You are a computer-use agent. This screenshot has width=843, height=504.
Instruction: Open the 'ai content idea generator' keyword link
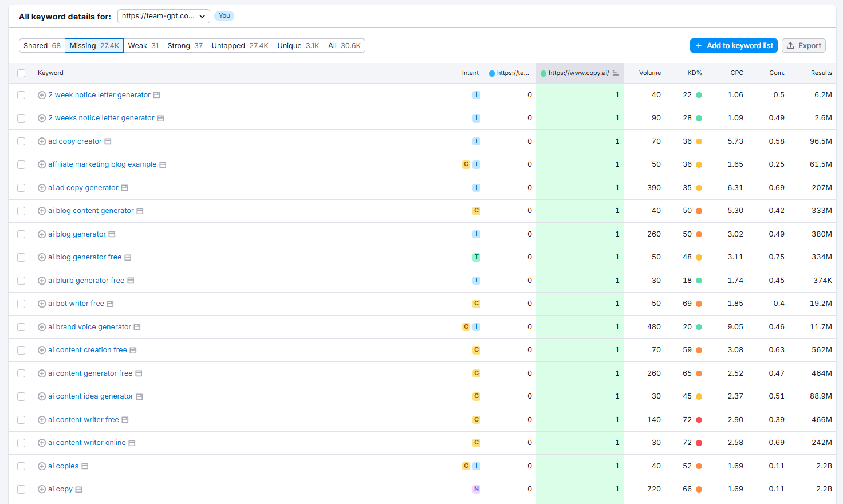[90, 396]
